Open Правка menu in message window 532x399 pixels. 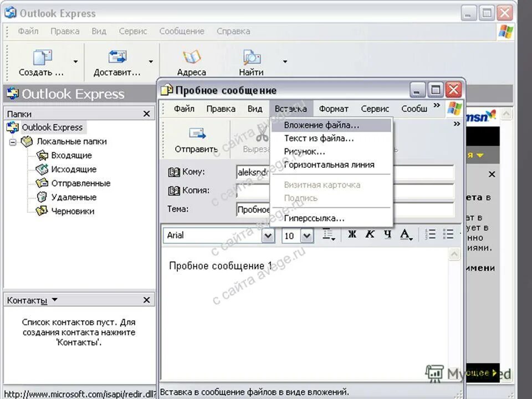[x=221, y=109]
